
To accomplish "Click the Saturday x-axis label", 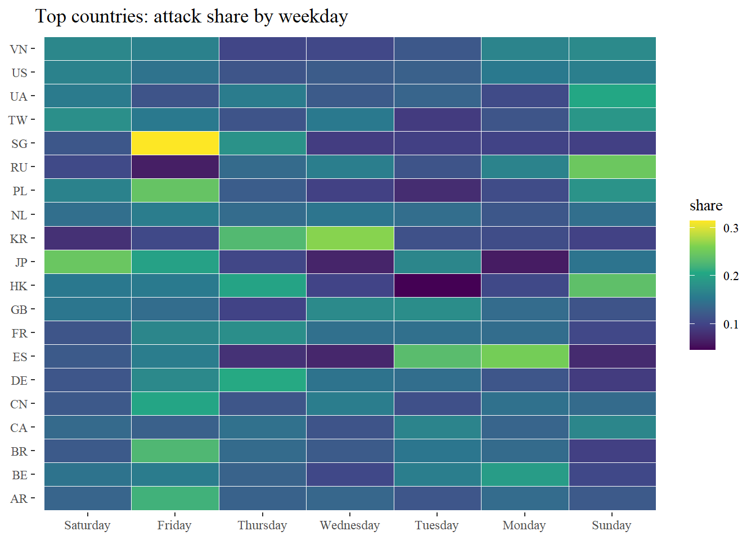I will click(87, 525).
